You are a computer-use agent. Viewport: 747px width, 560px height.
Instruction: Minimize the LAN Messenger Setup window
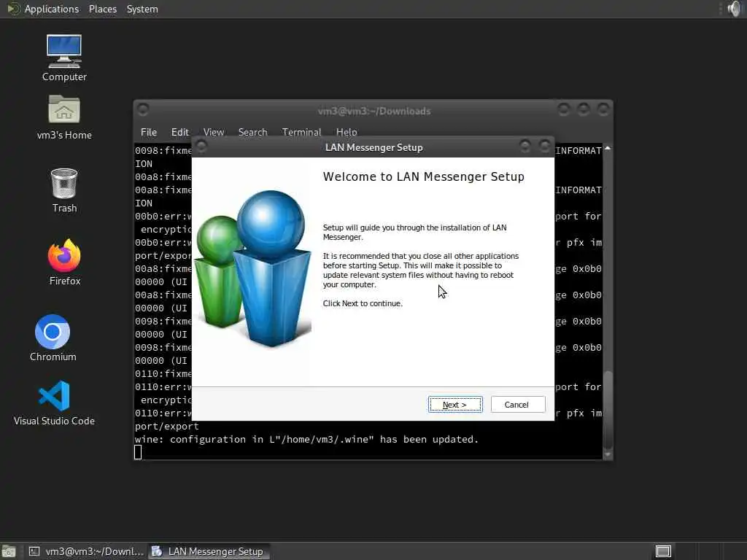point(525,146)
